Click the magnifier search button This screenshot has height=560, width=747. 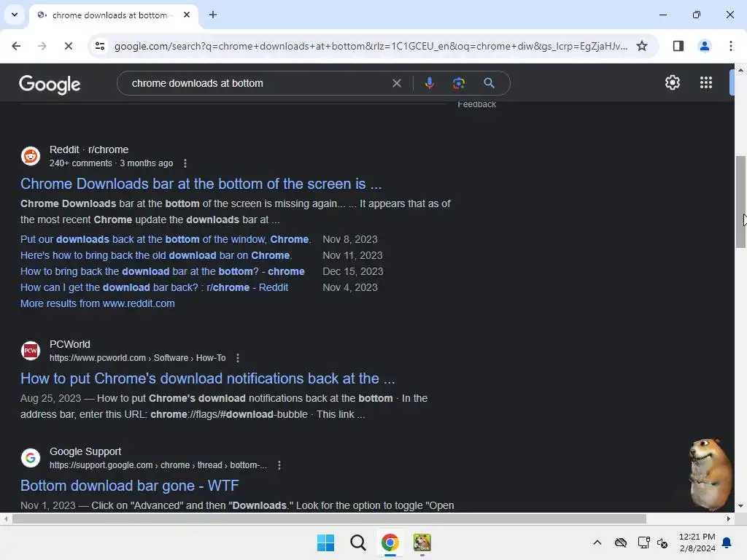click(x=489, y=83)
